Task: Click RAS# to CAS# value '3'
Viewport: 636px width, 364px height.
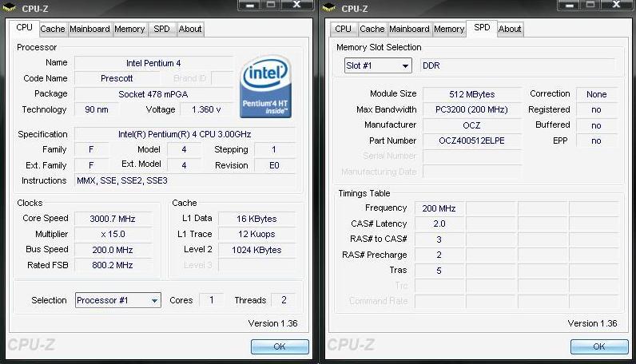Action: click(439, 239)
